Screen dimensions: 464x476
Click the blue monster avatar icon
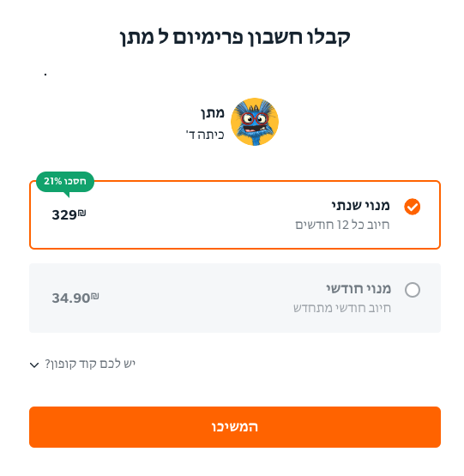(255, 122)
